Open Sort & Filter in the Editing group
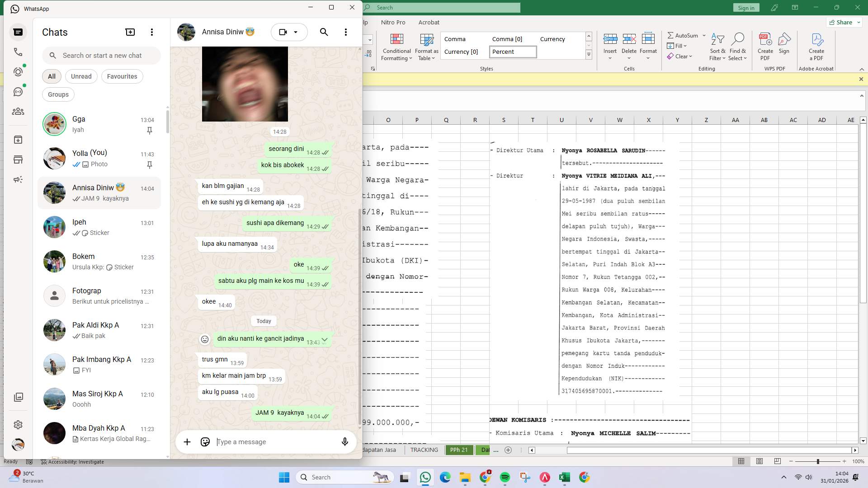Screen dimensions: 868x488 [x=718, y=47]
